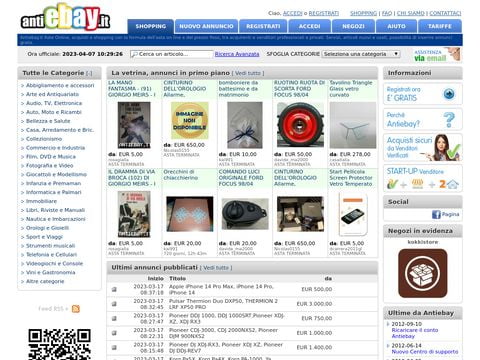Image resolution: width=480 pixels, height=360 pixels.
Task: Click listing icon for Apple iPhone 14 Pro Max row
Action: (x=114, y=289)
